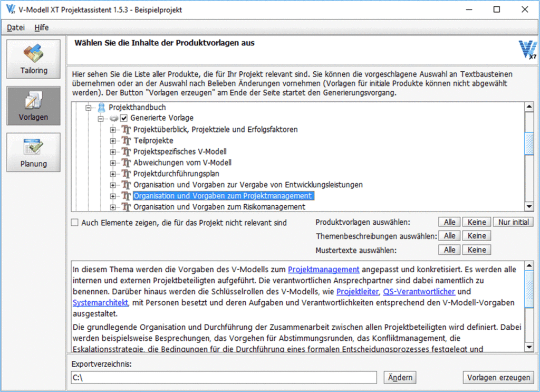Expand the Abweichungen vom V-Modell node
Viewport: 540px width, 392px height.
(113, 163)
